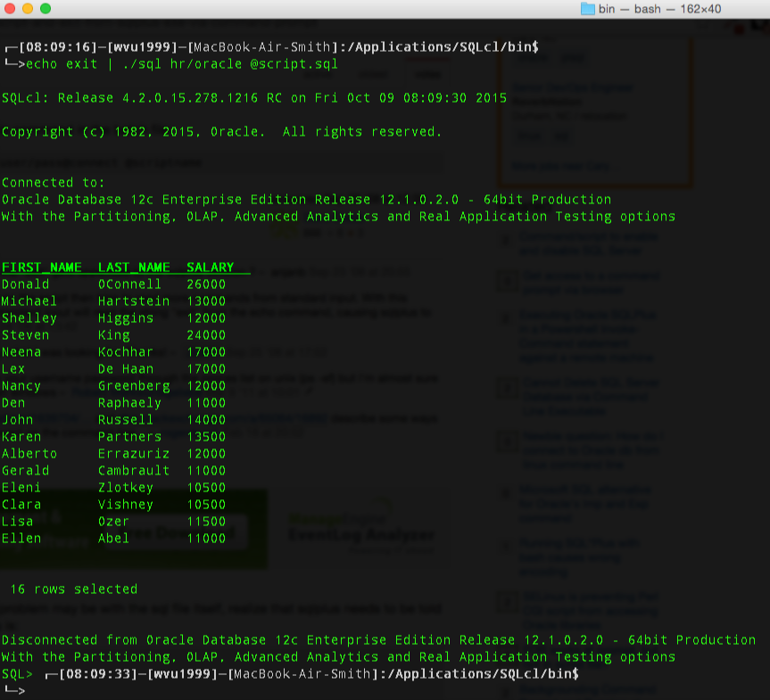Click the FIRST_NAME column header

tap(42, 268)
